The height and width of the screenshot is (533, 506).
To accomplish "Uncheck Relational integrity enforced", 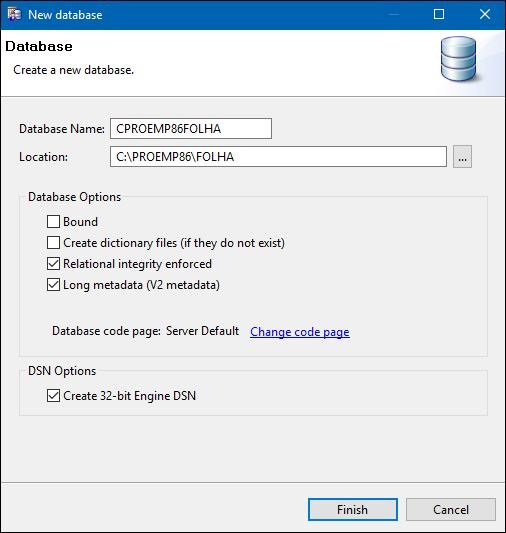I will 53,264.
